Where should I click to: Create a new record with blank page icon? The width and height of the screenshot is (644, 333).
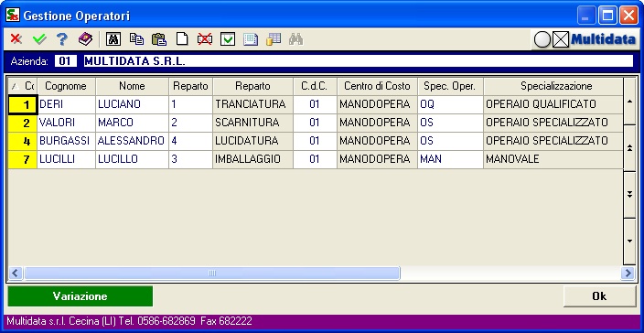(182, 39)
